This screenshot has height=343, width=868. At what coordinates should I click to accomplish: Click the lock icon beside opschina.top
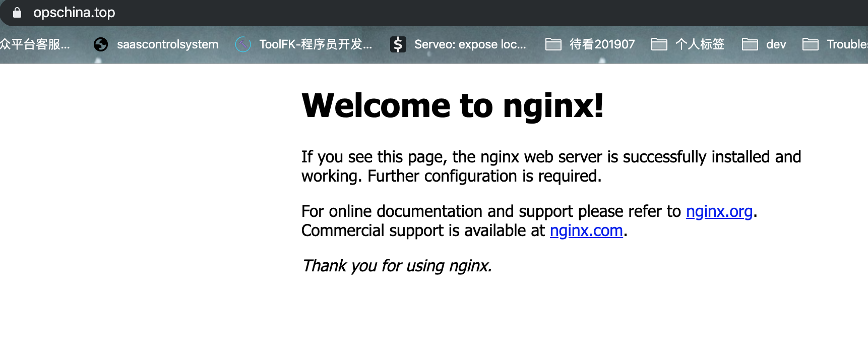[x=17, y=13]
